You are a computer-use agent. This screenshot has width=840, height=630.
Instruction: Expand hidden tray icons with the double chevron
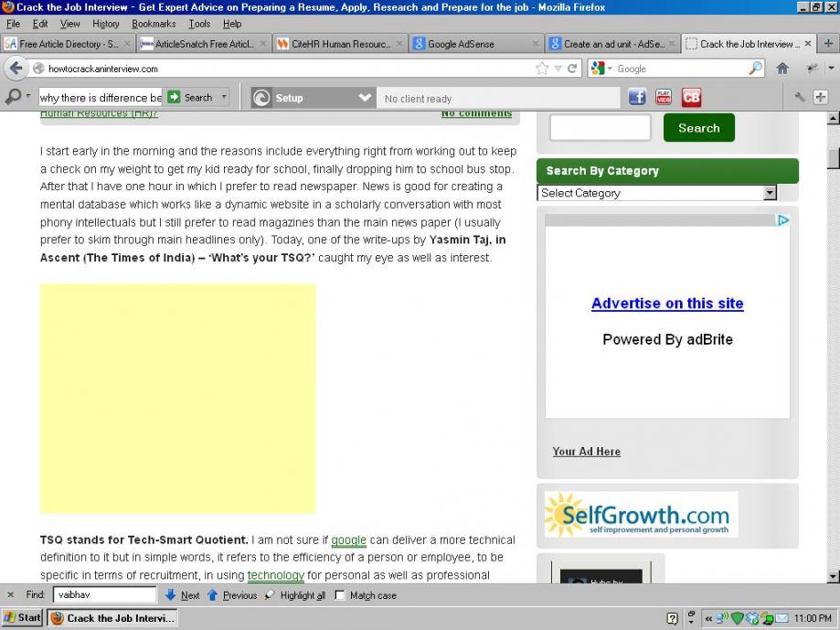[x=708, y=619]
